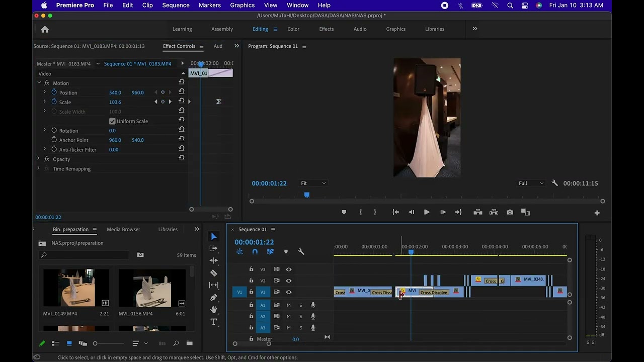The height and width of the screenshot is (362, 644).
Task: Open the Fit zoom level dropdown
Action: (x=313, y=183)
